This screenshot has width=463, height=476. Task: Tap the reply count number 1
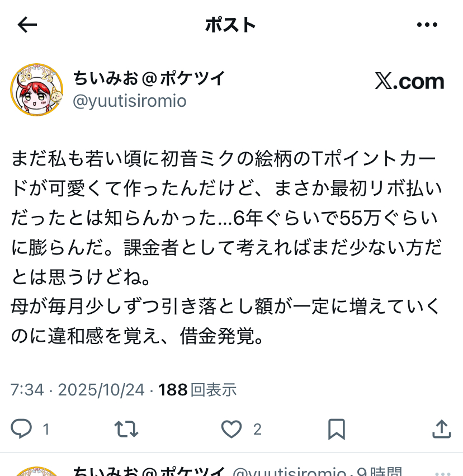pos(46,429)
